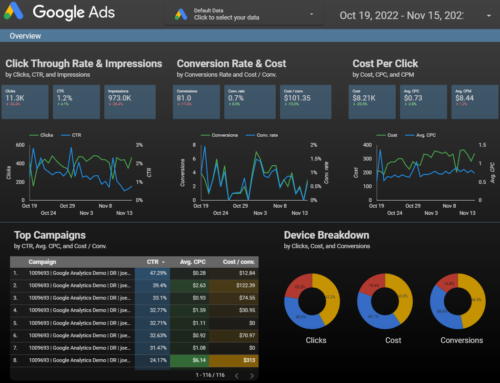Click the Cost label under donut chart
Viewport: 500px width, 383px height.
393,340
